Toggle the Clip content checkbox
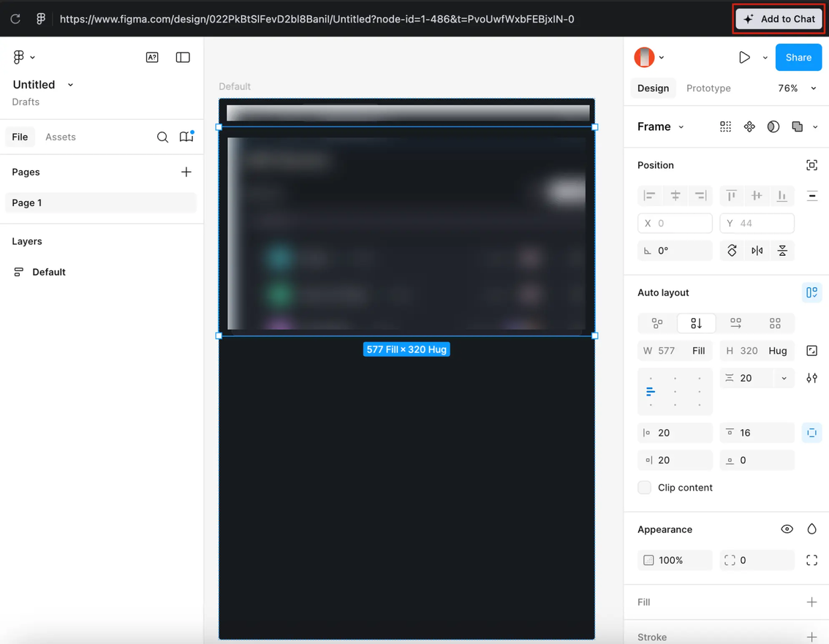Image resolution: width=829 pixels, height=644 pixels. click(x=644, y=488)
